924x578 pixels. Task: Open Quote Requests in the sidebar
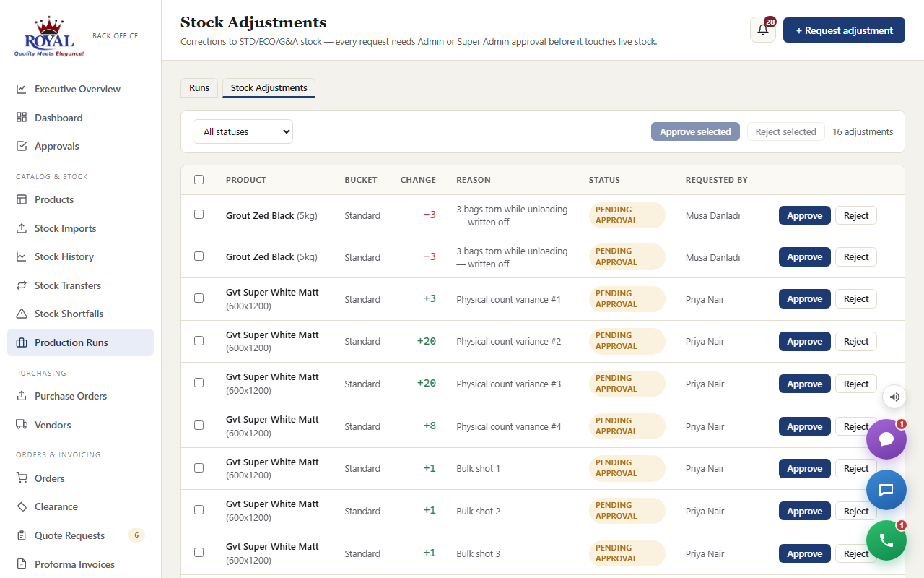point(80,535)
